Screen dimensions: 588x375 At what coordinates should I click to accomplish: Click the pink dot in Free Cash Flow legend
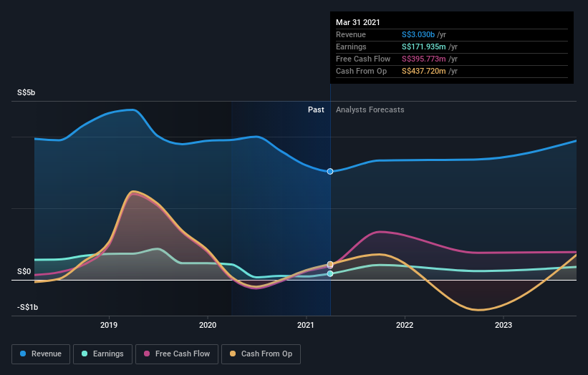[x=147, y=354]
